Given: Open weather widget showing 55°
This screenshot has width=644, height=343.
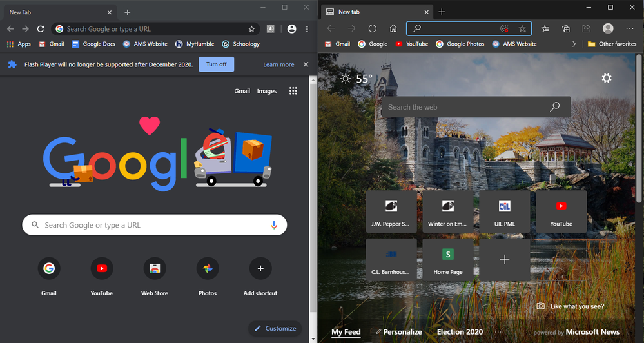Looking at the screenshot, I should pyautogui.click(x=356, y=79).
